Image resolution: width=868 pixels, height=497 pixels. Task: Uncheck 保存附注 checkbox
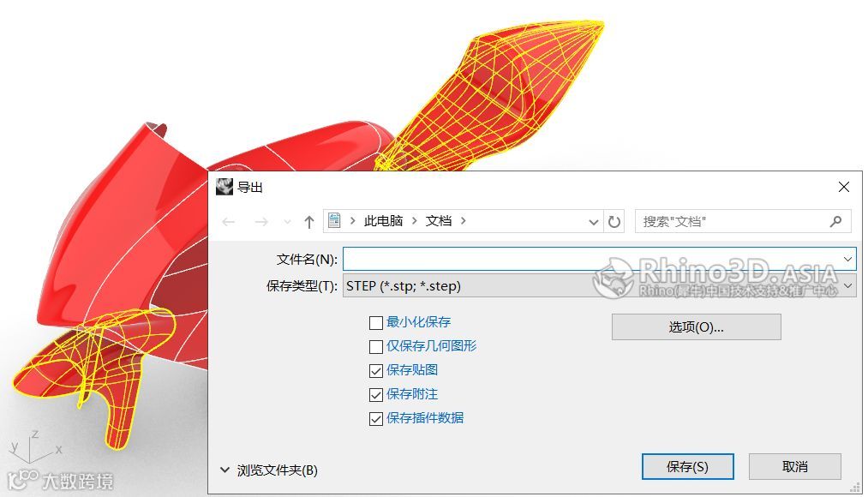click(x=376, y=395)
